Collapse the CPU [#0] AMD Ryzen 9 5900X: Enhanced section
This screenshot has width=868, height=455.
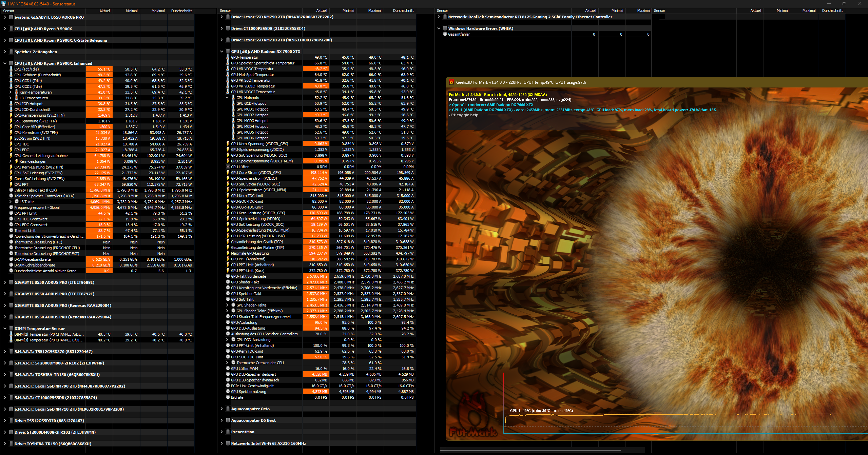coord(4,63)
